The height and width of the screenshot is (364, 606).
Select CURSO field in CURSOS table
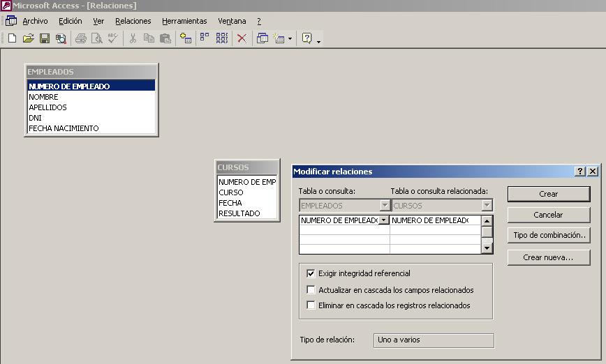coord(247,192)
